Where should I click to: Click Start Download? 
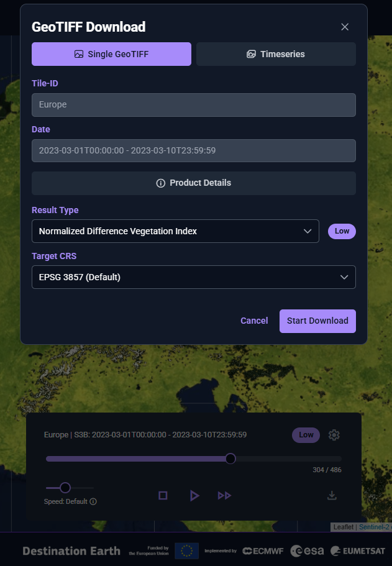317,321
